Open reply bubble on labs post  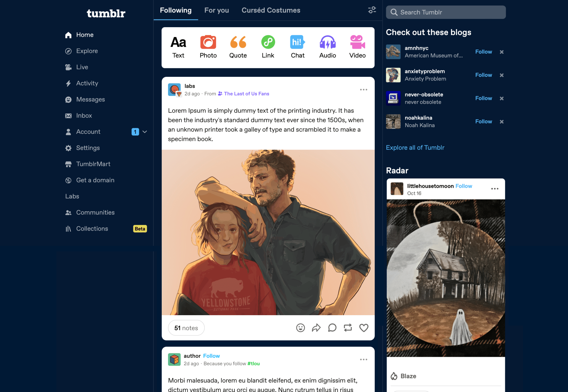click(332, 328)
